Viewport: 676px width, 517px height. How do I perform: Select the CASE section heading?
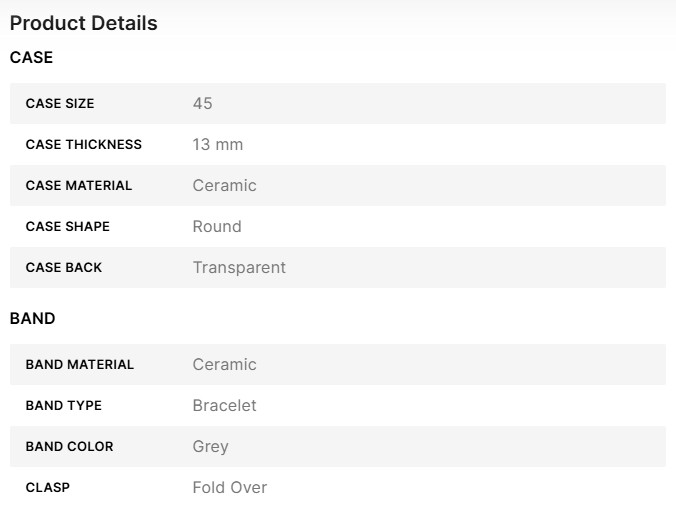31,58
